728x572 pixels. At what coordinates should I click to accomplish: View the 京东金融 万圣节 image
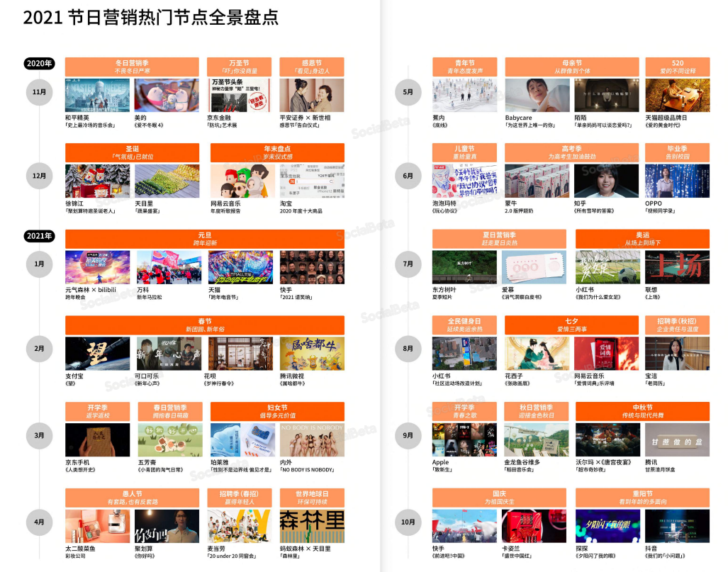239,95
